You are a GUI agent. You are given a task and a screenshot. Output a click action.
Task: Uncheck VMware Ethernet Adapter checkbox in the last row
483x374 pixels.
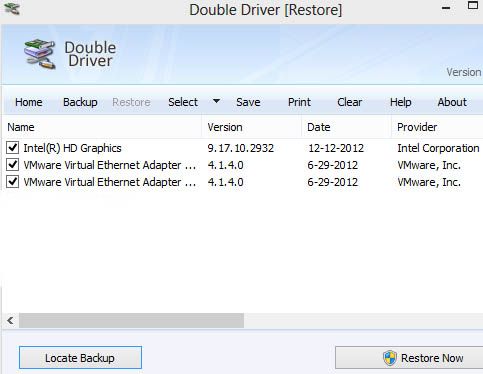(13, 182)
